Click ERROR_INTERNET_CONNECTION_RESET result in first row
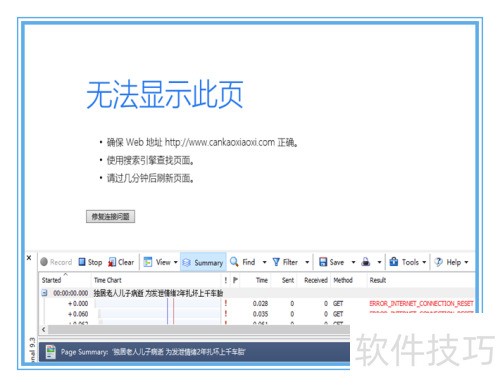The height and width of the screenshot is (387, 500). click(x=421, y=303)
